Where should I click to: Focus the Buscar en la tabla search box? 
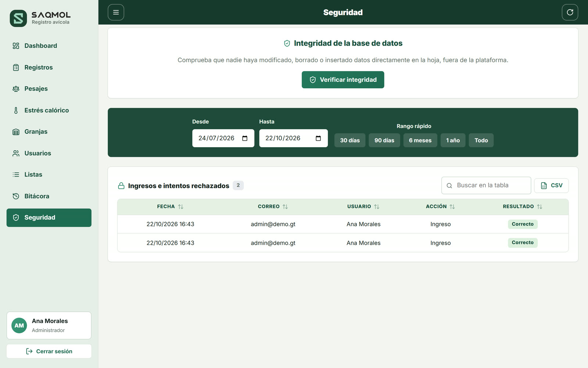(x=486, y=185)
